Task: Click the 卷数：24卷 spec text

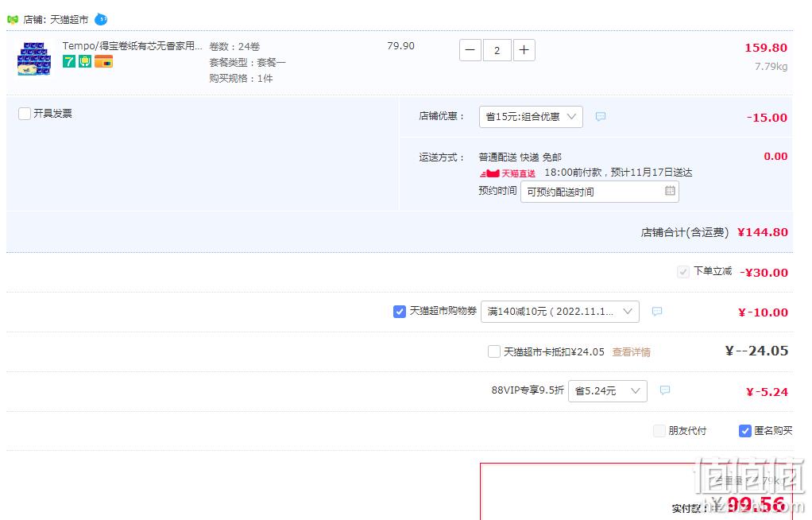Action: (234, 47)
